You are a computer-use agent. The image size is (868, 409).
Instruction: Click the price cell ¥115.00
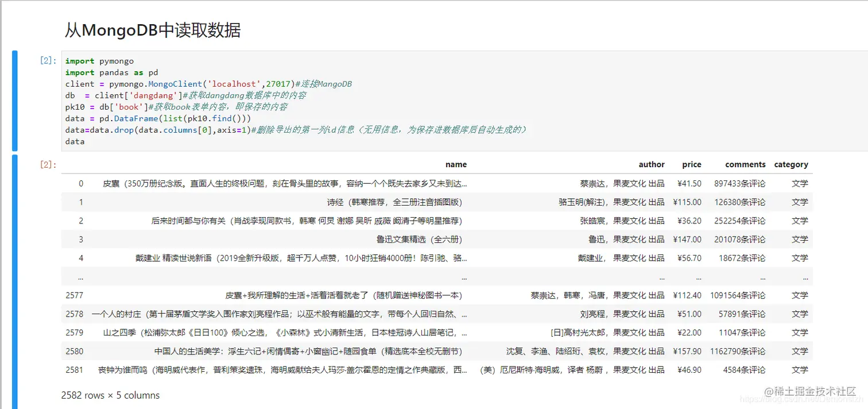(x=687, y=202)
